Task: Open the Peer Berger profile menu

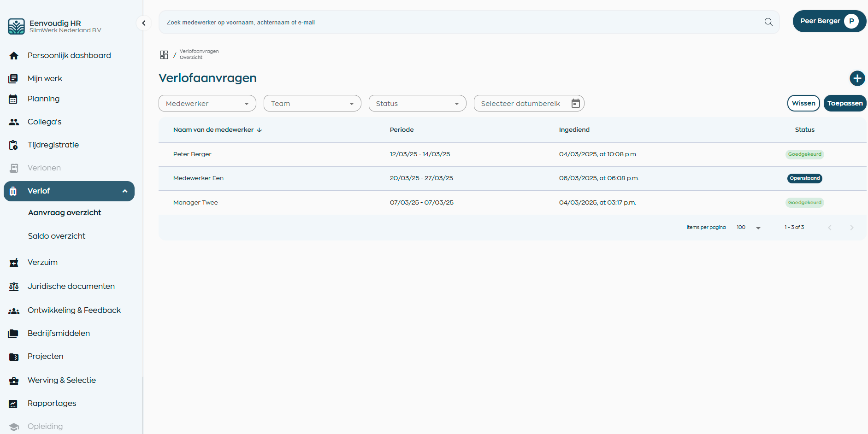Action: click(829, 21)
